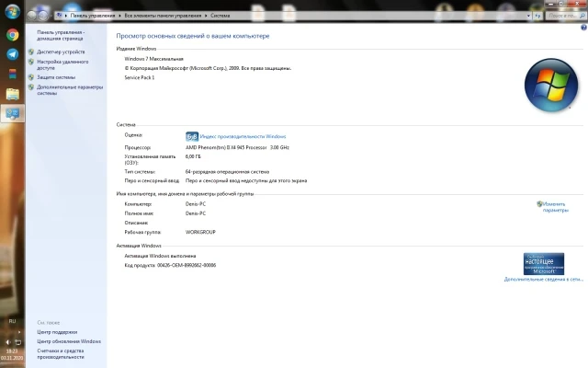Click the search magnifier icon
The width and height of the screenshot is (588, 368).
tap(582, 16)
